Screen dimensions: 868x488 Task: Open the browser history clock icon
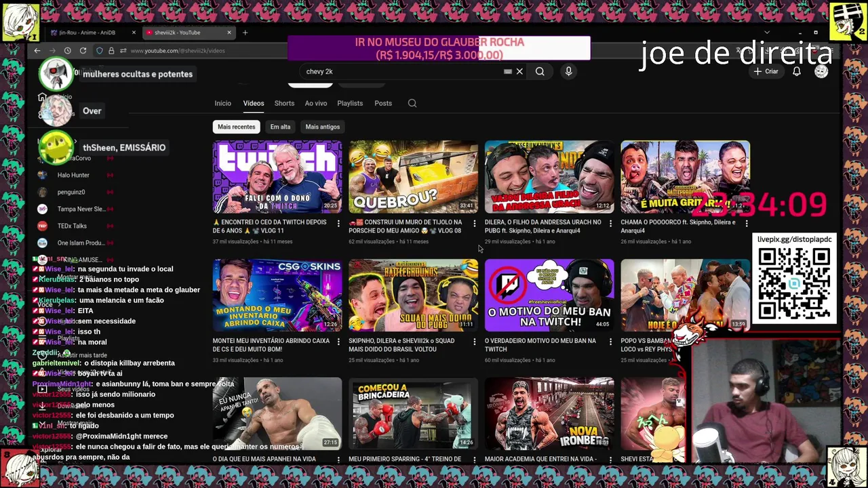(68, 51)
